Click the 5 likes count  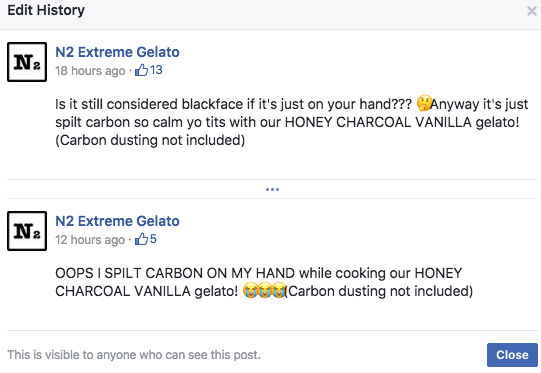tap(153, 239)
